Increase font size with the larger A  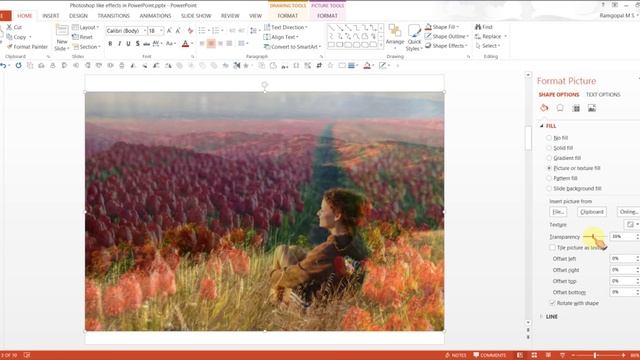click(169, 31)
